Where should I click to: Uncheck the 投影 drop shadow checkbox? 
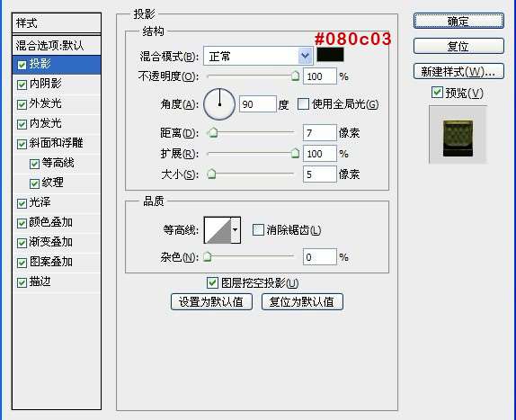(22, 65)
